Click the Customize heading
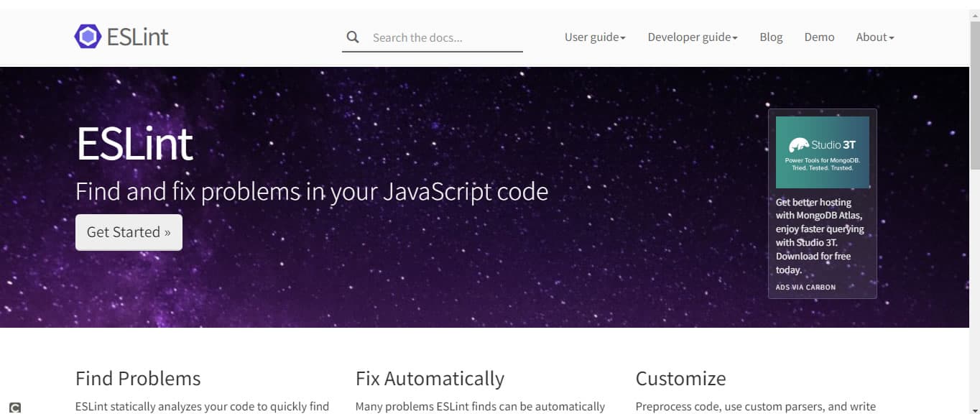This screenshot has width=980, height=414. point(680,379)
